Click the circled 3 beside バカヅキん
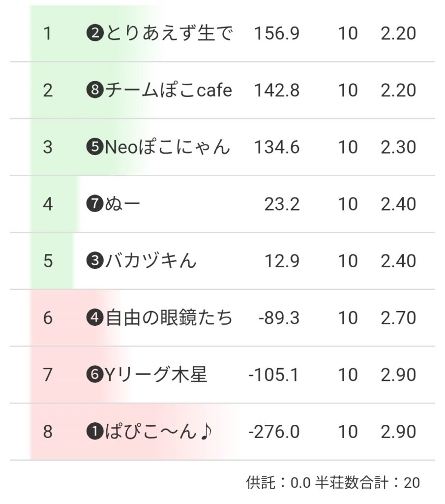Image resolution: width=445 pixels, height=504 pixels. pyautogui.click(x=93, y=261)
